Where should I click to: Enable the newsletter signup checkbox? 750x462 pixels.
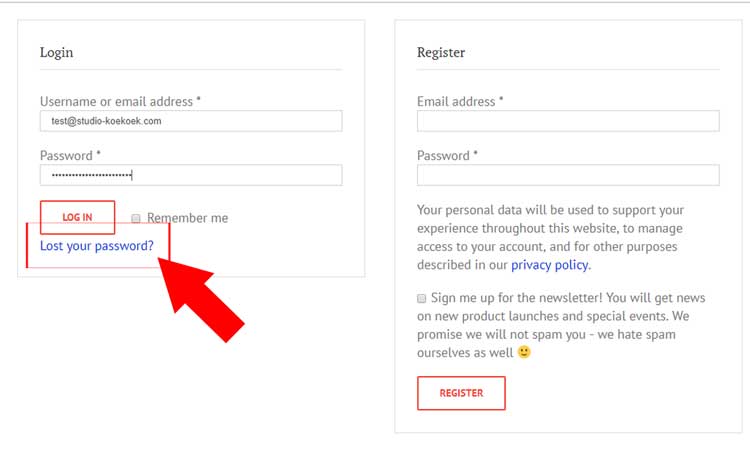click(422, 298)
